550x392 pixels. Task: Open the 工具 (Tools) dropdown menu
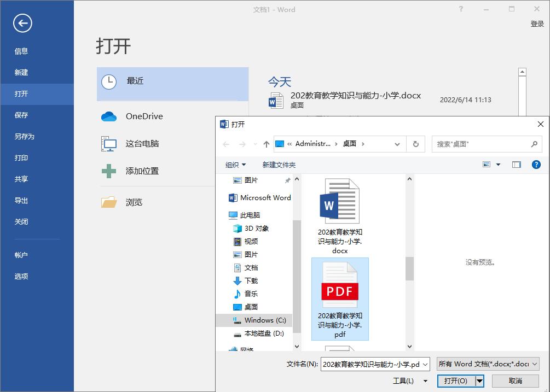(409, 381)
